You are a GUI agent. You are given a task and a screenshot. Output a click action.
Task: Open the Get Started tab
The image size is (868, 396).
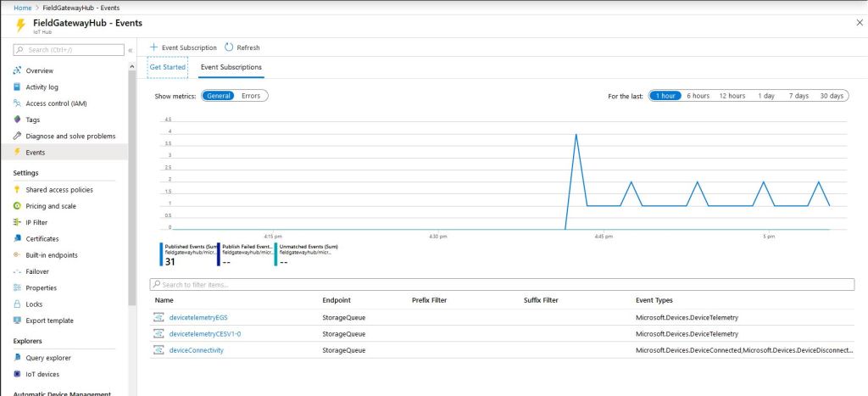(x=167, y=67)
